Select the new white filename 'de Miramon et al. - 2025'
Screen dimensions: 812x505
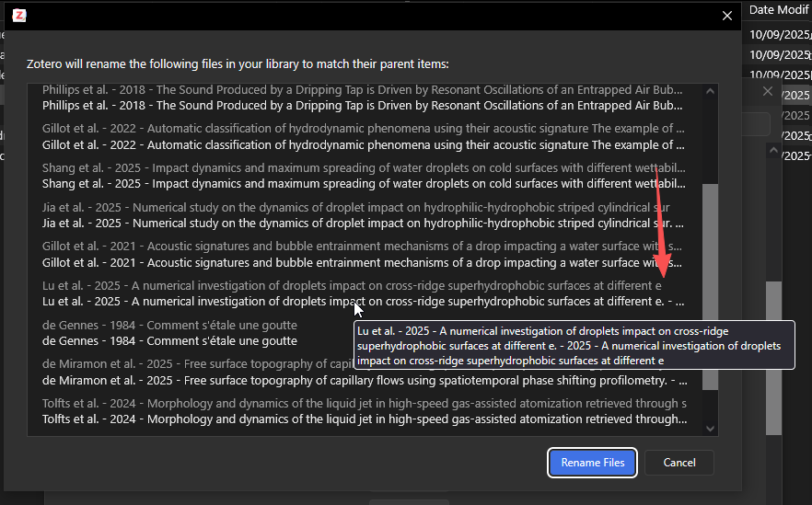point(365,381)
